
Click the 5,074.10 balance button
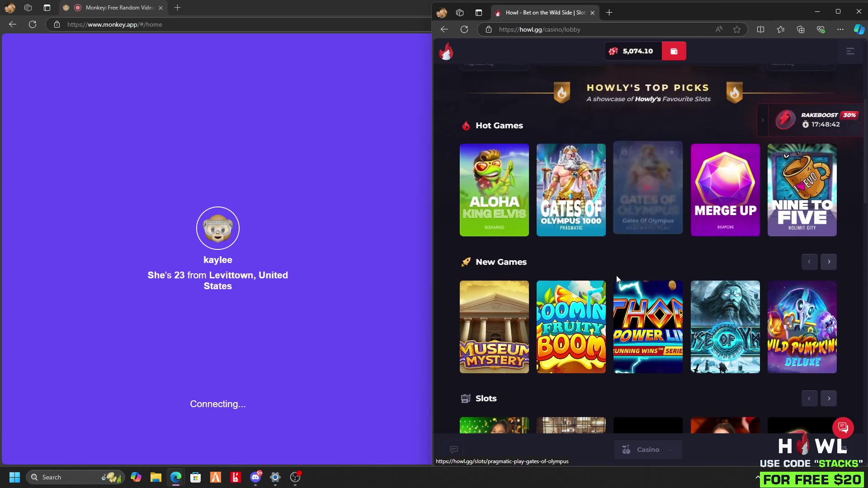tap(633, 51)
